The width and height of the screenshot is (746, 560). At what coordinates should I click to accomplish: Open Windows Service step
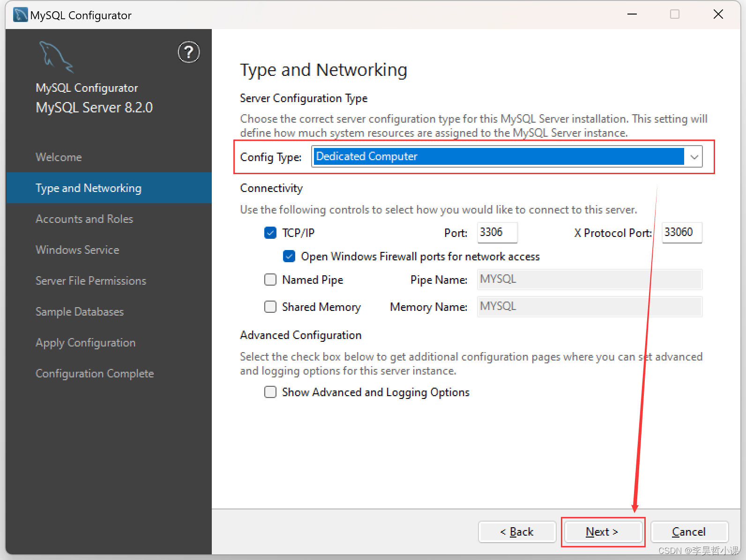click(77, 250)
